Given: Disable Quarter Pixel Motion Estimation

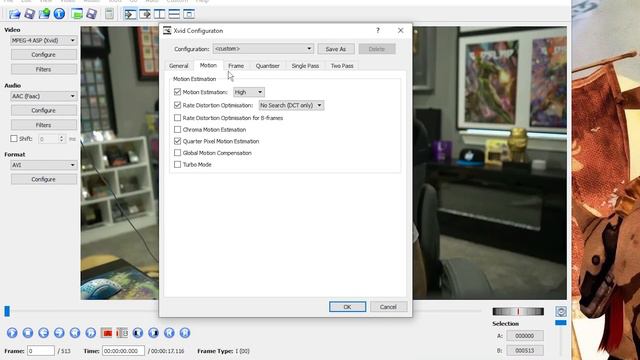Looking at the screenshot, I should pos(177,141).
